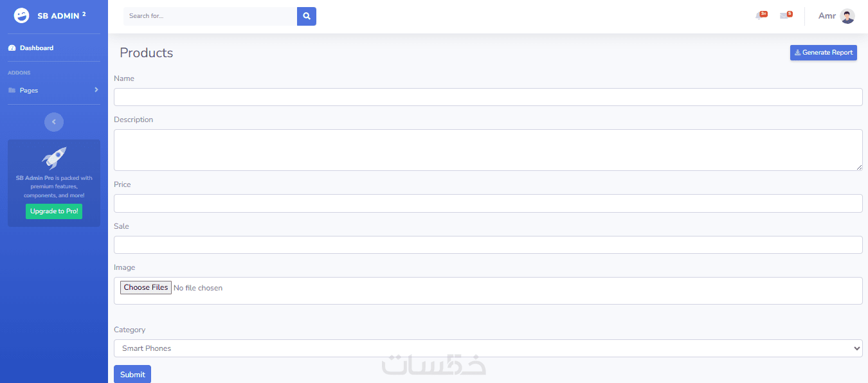This screenshot has height=383, width=868.
Task: Collapse the sidebar with round toggle
Action: [x=54, y=121]
